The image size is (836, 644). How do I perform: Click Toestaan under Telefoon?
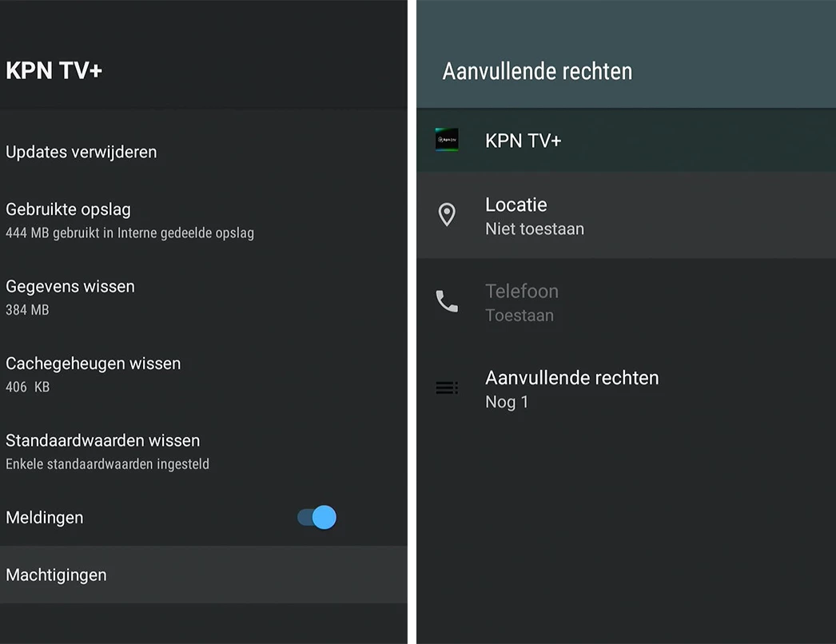click(520, 315)
